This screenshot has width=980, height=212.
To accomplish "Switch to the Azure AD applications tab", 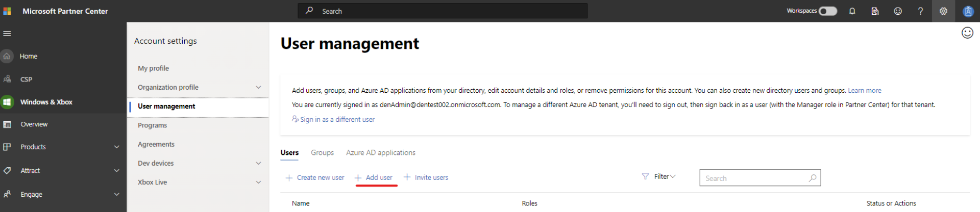I will point(381,152).
